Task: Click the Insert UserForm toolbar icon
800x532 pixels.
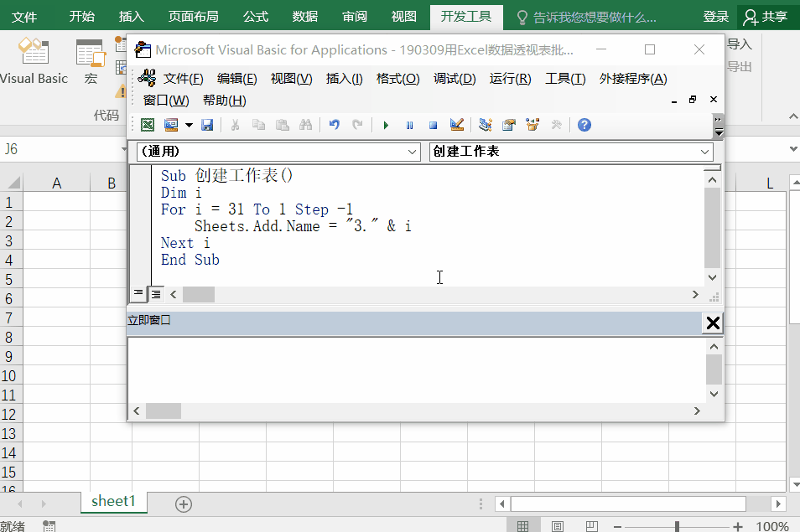Action: [x=171, y=125]
